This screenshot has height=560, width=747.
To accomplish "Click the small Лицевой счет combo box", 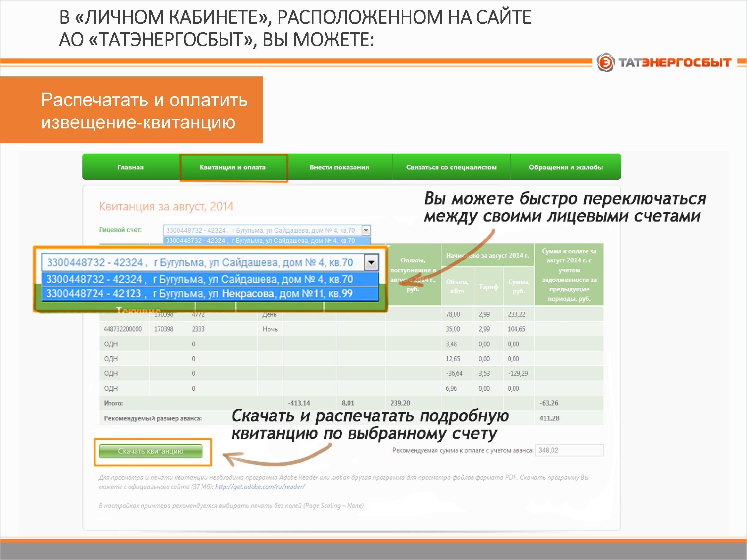I will [267, 230].
